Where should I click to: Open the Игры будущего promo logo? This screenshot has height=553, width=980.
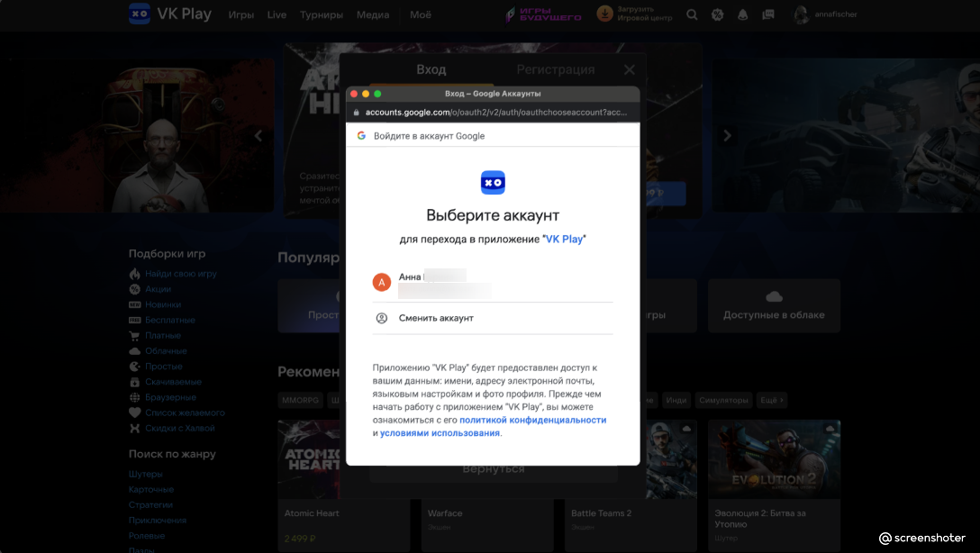pos(543,14)
